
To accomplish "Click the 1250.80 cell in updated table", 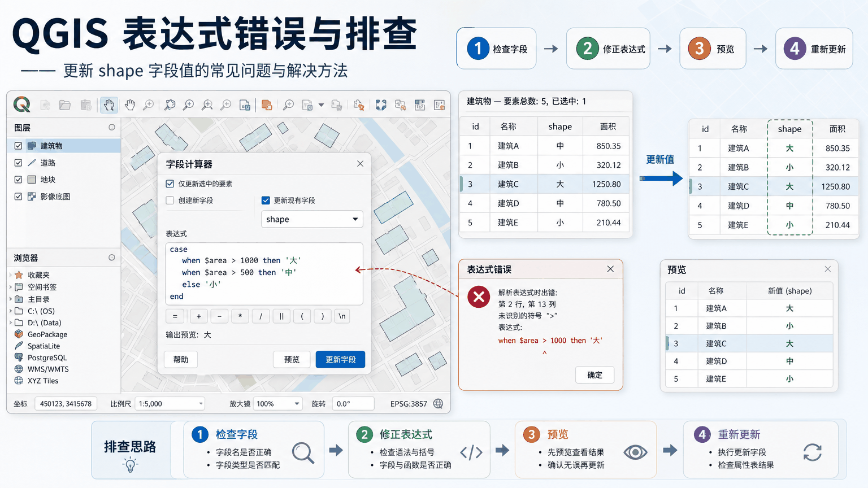I will [835, 186].
